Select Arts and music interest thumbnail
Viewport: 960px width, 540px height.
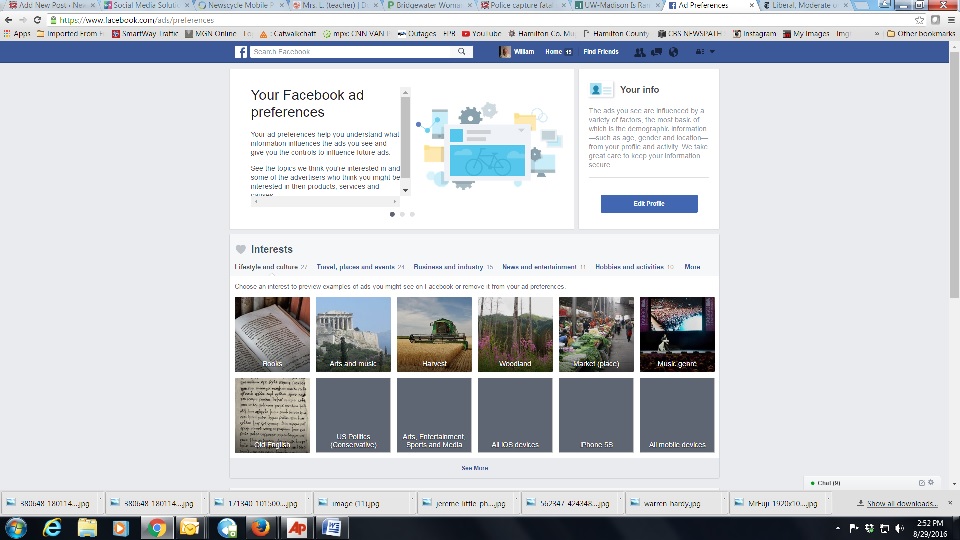click(x=353, y=334)
